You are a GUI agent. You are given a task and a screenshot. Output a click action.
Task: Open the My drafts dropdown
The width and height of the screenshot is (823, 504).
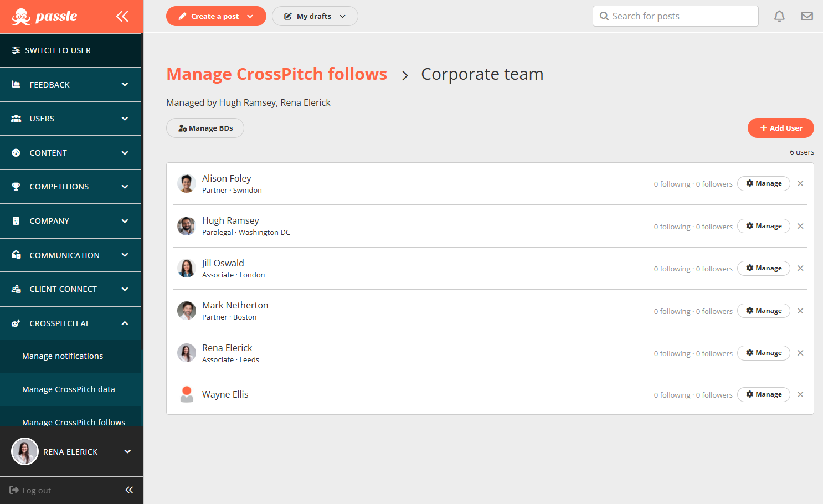tap(315, 16)
